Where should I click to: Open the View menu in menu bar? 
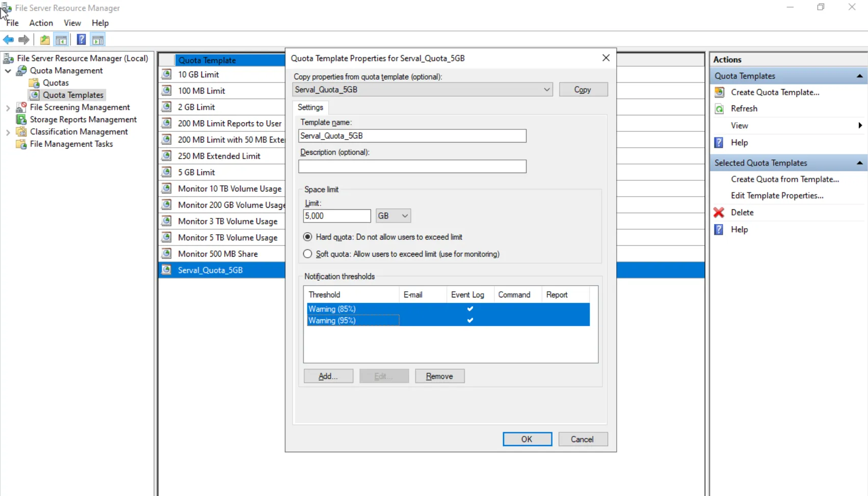(72, 23)
